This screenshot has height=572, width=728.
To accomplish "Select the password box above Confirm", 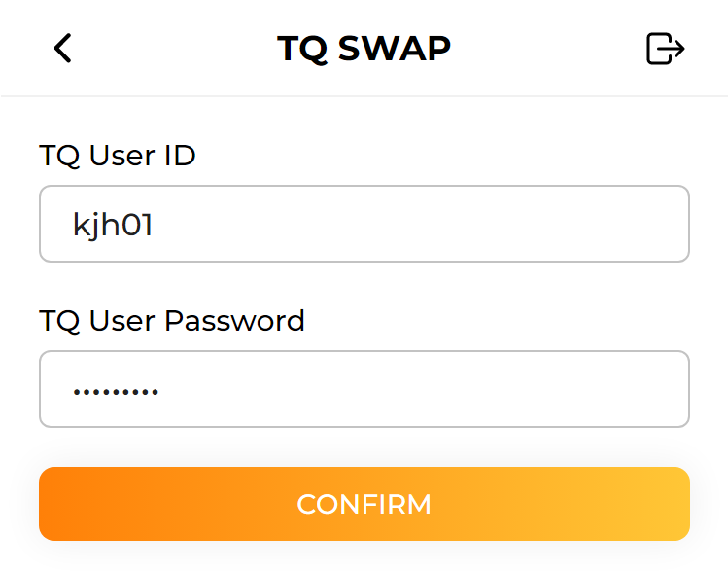I will pos(364,389).
